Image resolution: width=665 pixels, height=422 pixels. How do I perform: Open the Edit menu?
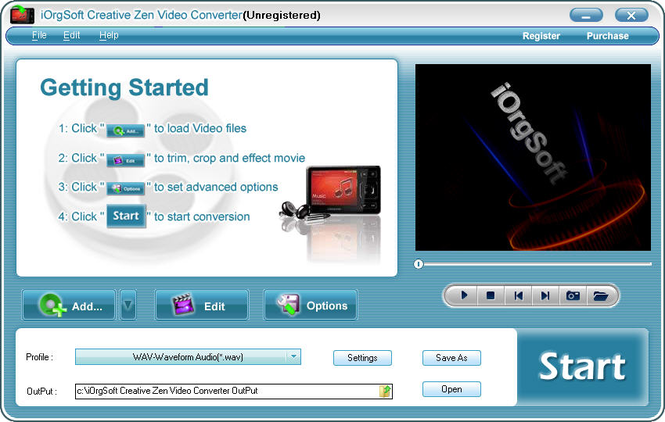pos(71,35)
